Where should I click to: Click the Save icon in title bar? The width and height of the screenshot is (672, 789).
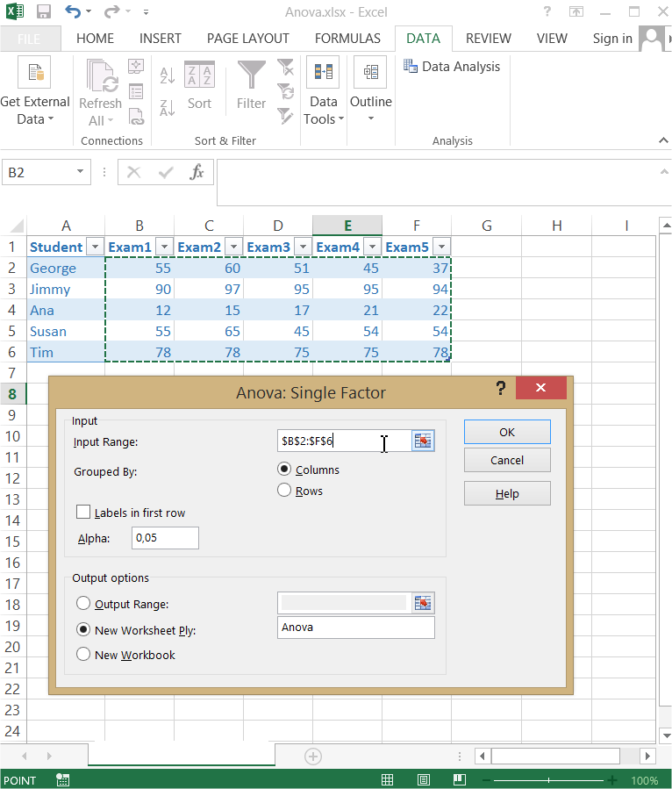[43, 11]
